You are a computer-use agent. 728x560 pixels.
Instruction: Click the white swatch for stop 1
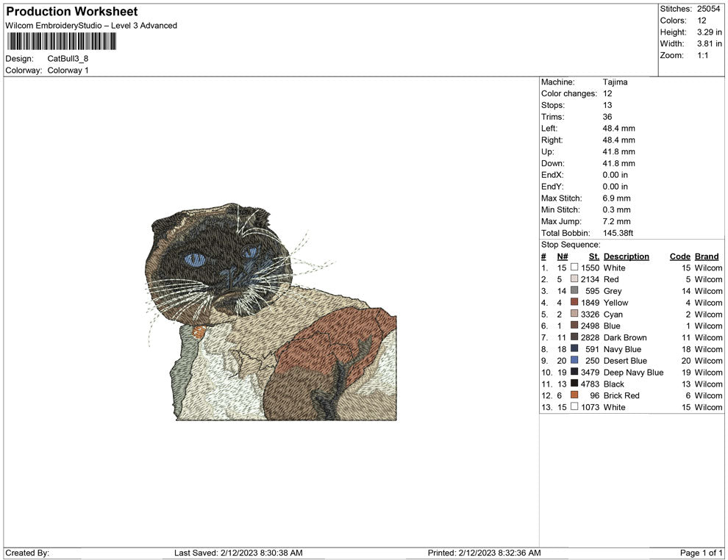[x=574, y=268]
